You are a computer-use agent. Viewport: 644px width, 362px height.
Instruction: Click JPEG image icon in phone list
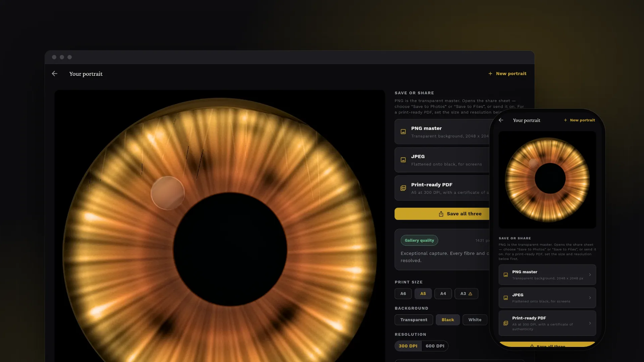coord(506,298)
